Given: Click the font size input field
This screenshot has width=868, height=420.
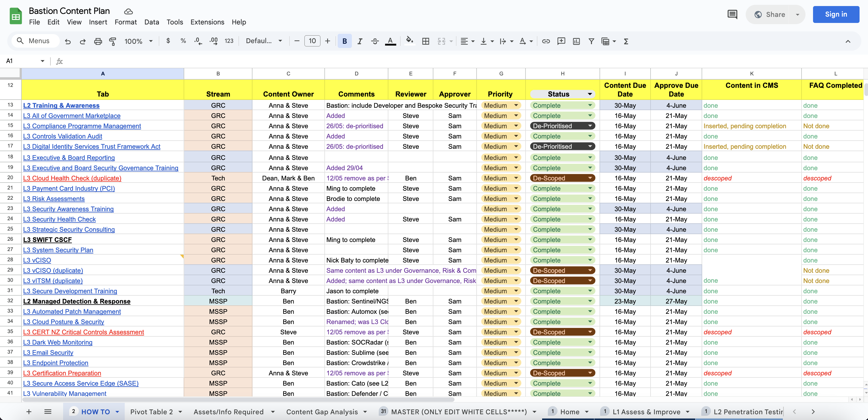Looking at the screenshot, I should point(312,41).
